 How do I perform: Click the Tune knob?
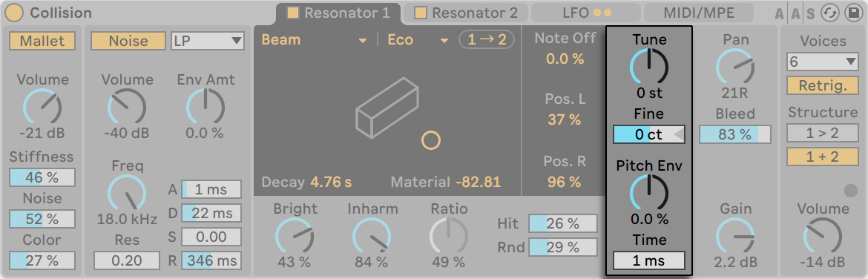[649, 67]
